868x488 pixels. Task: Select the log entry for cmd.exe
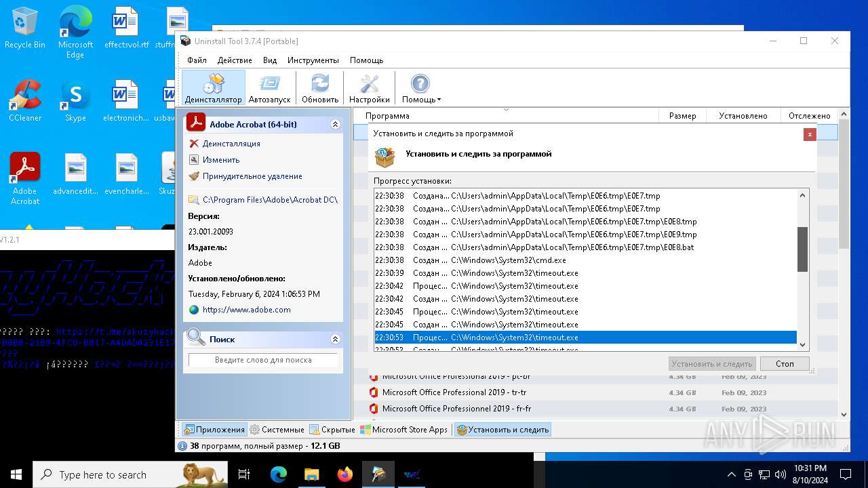[585, 260]
